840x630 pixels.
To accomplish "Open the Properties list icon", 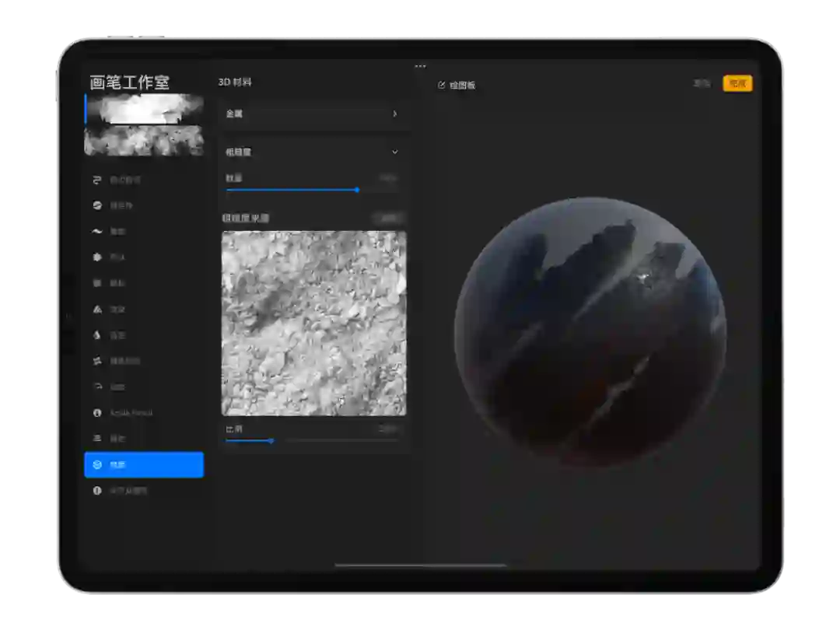I will point(97,438).
